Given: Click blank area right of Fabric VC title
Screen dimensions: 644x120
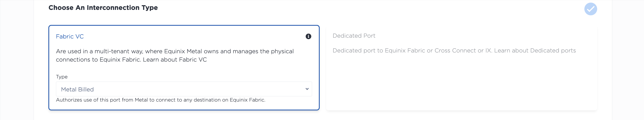Looking at the screenshot, I should click(x=193, y=37).
